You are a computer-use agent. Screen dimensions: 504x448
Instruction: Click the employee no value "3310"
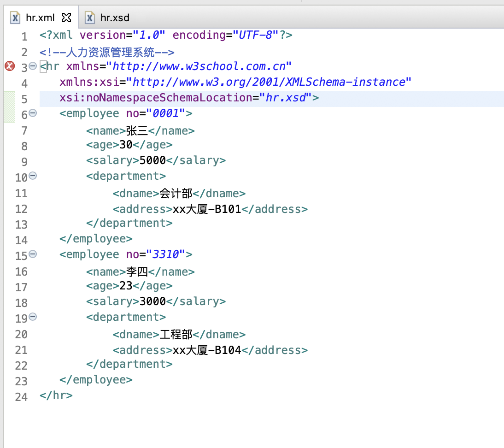click(165, 254)
